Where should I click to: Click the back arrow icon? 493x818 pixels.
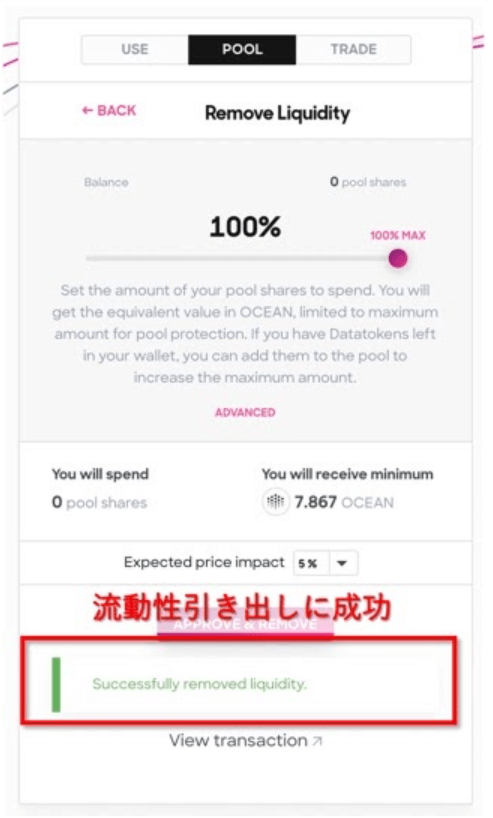87,111
